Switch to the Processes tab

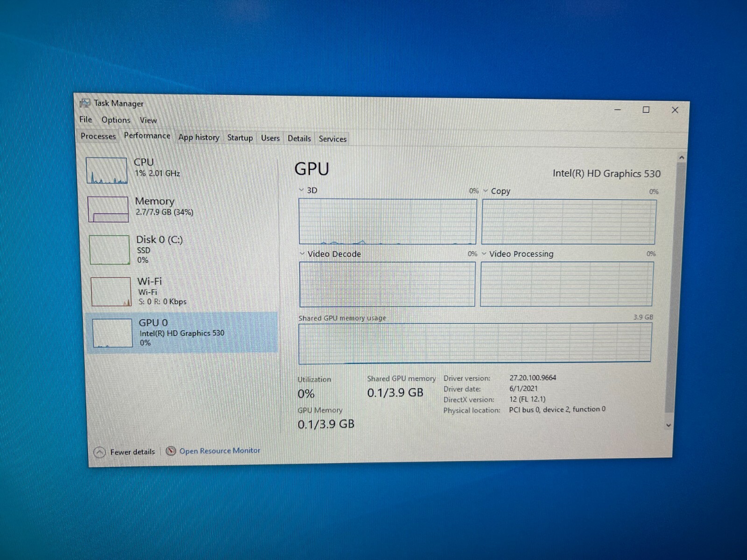pyautogui.click(x=98, y=136)
